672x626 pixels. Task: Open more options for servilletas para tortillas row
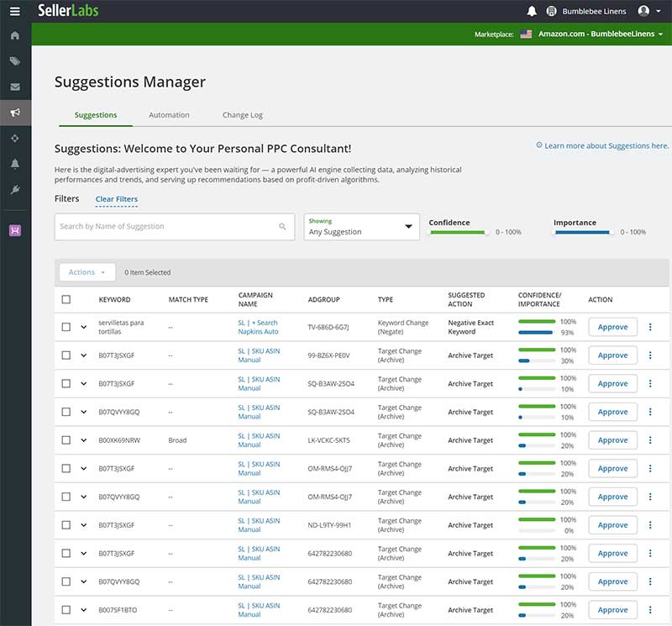[650, 327]
